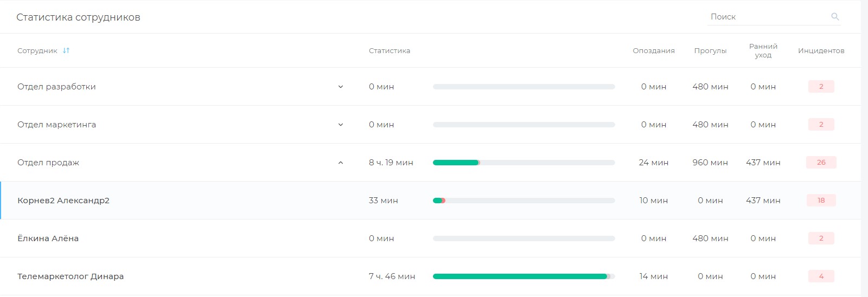Click the Прогулы column header
The image size is (868, 297).
[710, 50]
